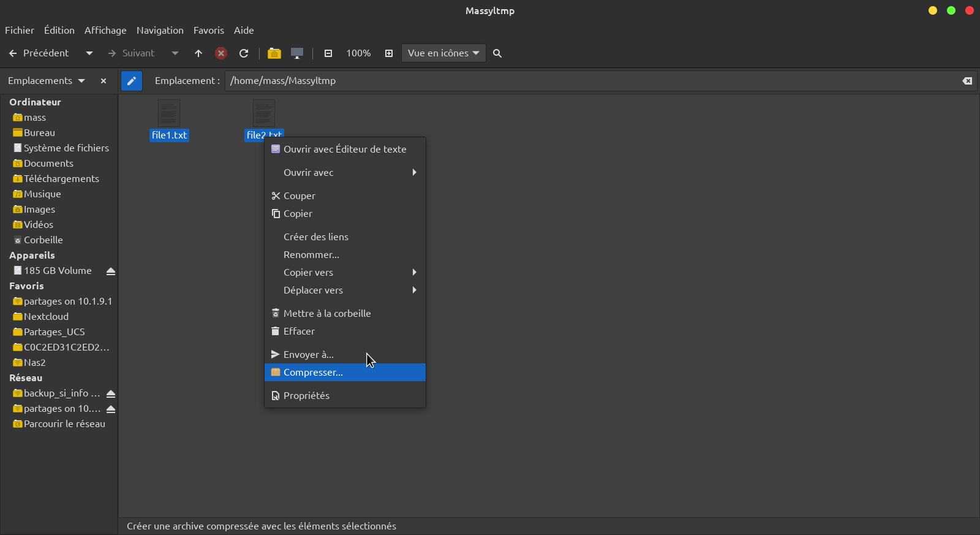980x535 pixels.
Task: Eject the 185 GB Volume
Action: (x=111, y=271)
